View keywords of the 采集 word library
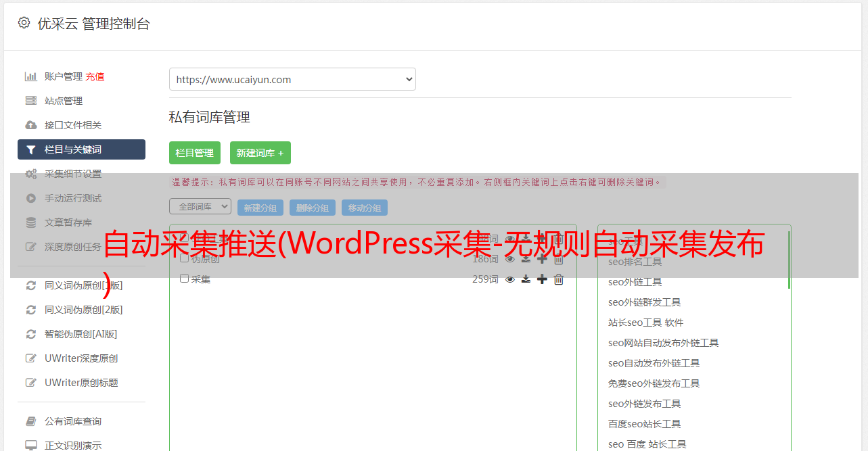 pyautogui.click(x=510, y=279)
